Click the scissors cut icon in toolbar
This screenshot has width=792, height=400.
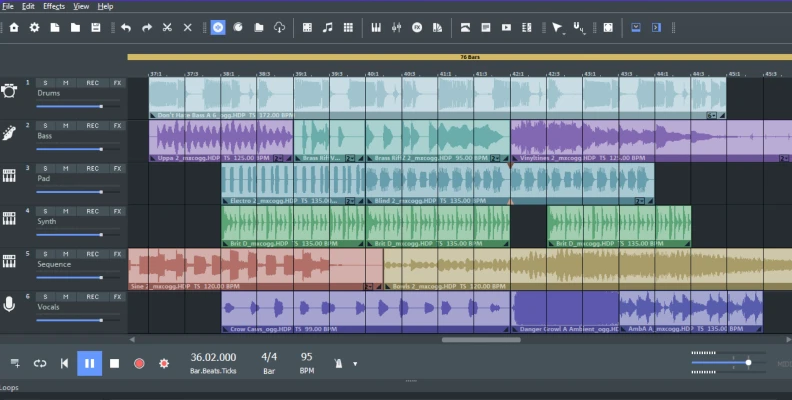166,27
